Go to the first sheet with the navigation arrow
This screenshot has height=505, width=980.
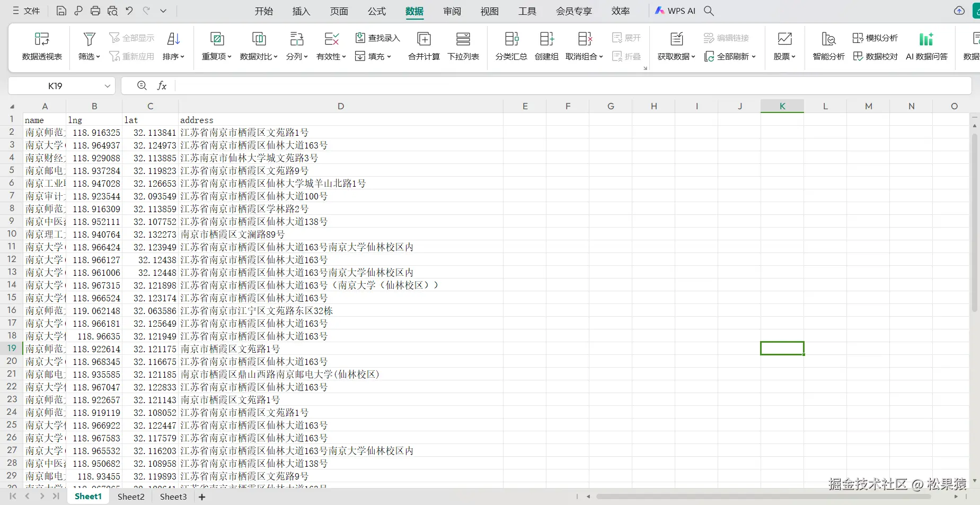point(13,497)
